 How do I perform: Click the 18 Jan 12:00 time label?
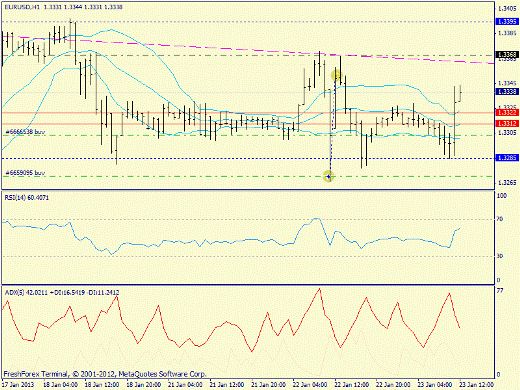102,385
